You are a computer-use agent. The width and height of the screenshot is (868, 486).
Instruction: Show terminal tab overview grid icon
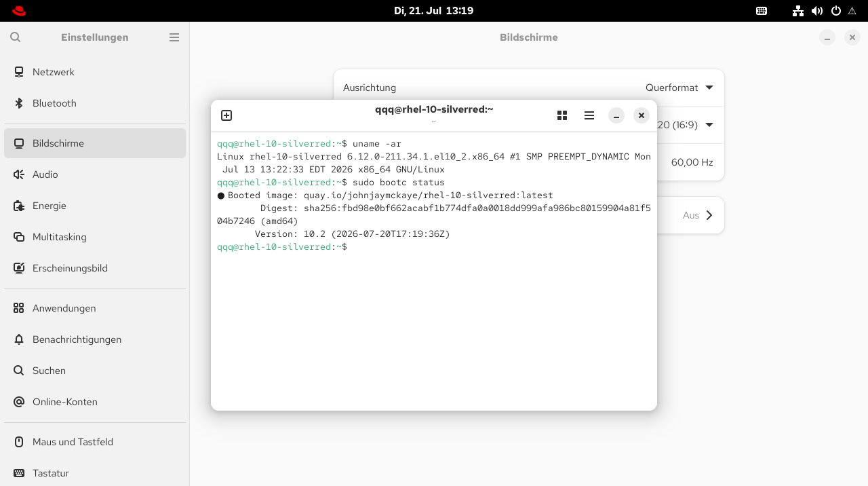tap(562, 115)
